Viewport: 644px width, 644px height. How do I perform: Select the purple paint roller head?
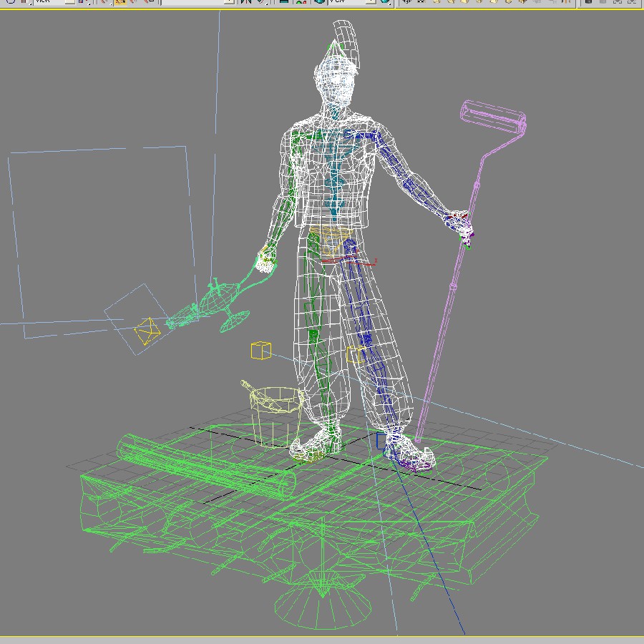[493, 116]
